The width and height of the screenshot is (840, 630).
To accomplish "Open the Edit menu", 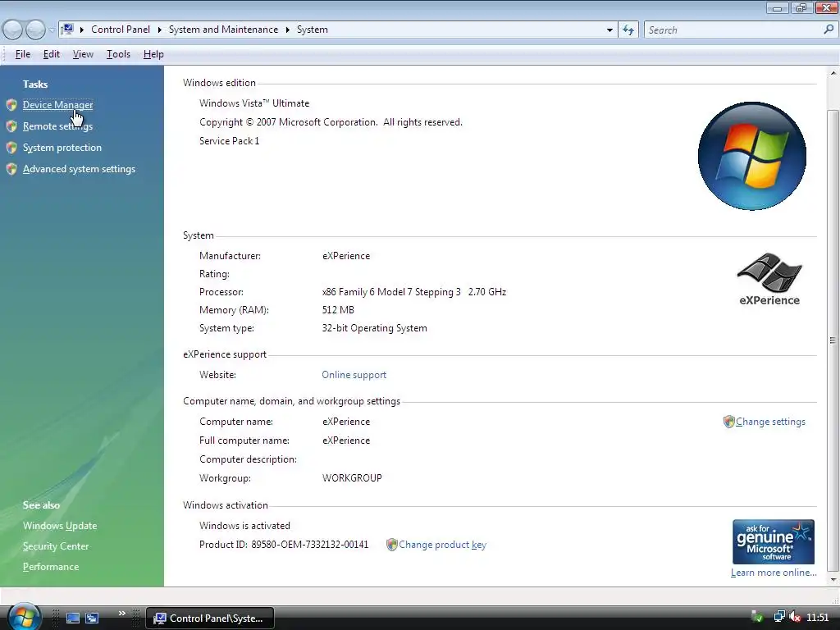I will coord(52,54).
